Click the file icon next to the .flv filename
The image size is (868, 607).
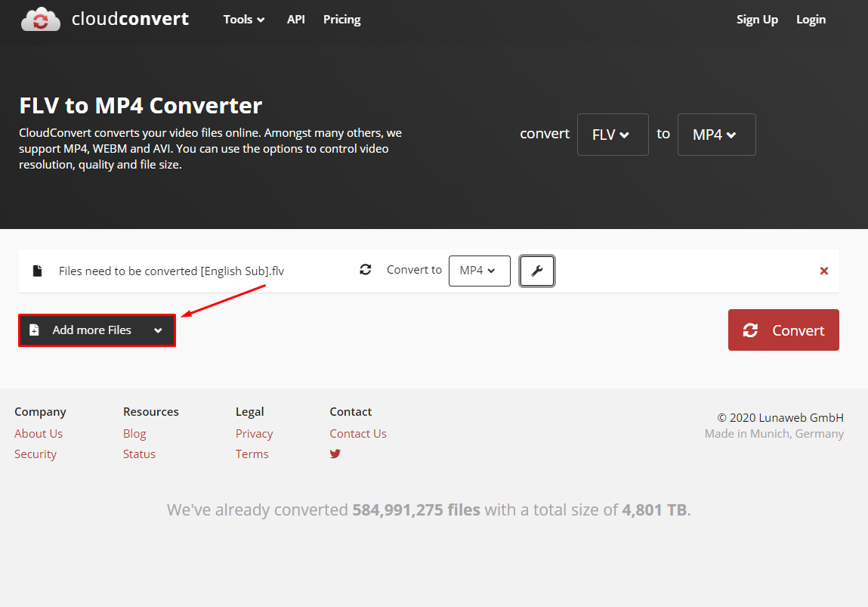(x=37, y=271)
